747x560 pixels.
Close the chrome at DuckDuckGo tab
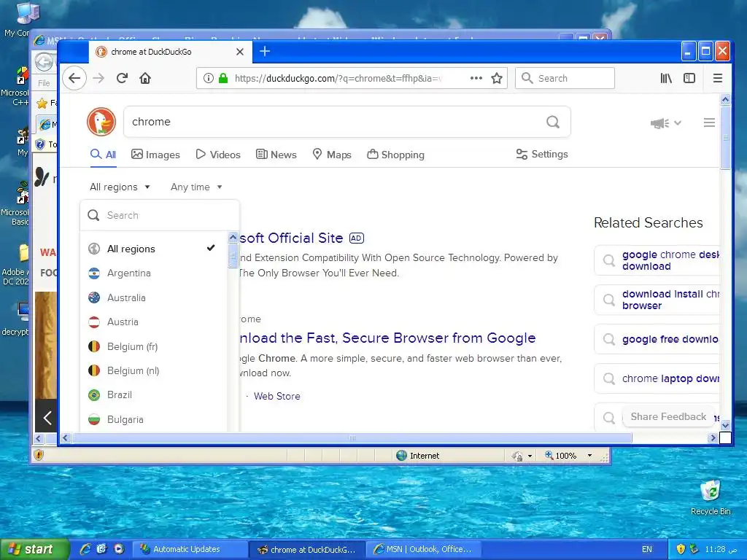tap(240, 52)
